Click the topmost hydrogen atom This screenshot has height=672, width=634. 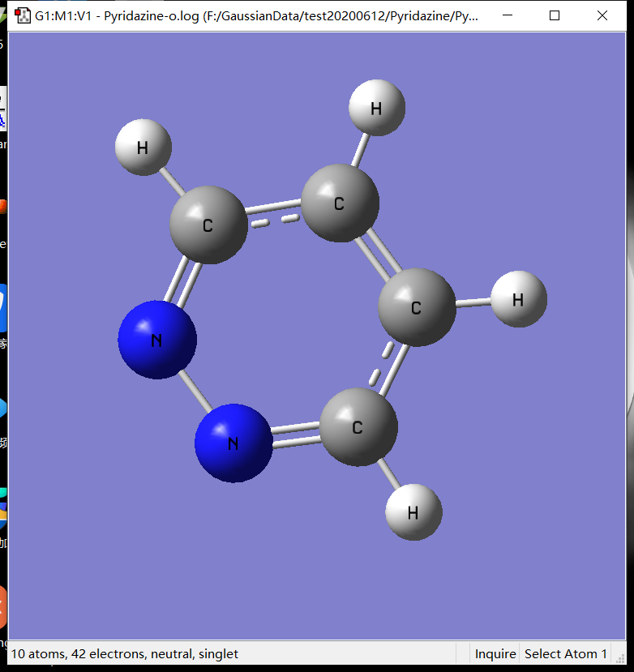[376, 107]
